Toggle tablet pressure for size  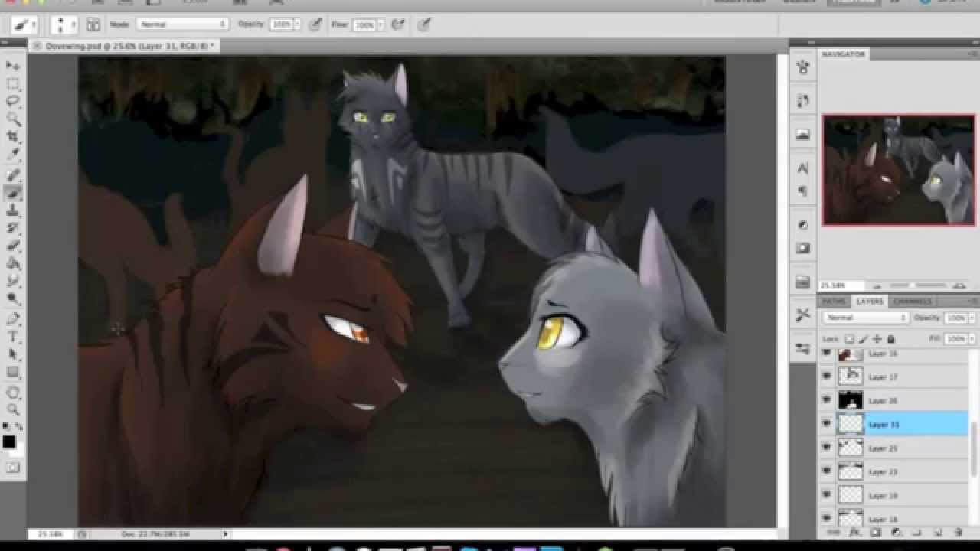[x=423, y=24]
